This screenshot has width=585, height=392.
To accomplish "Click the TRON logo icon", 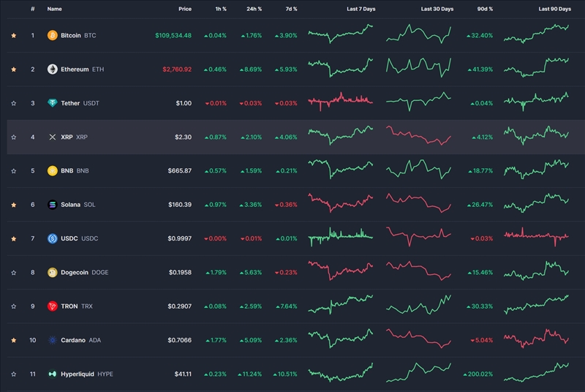I will click(x=52, y=306).
